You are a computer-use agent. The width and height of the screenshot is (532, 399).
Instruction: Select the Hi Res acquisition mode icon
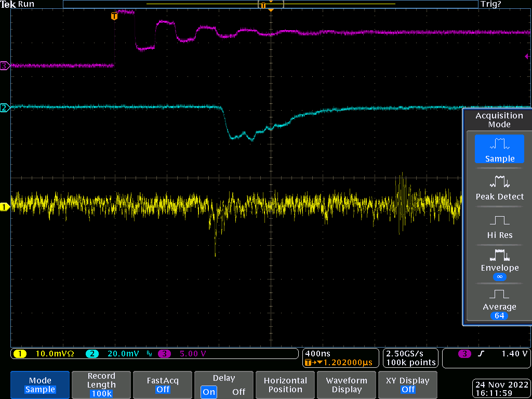coord(499,220)
